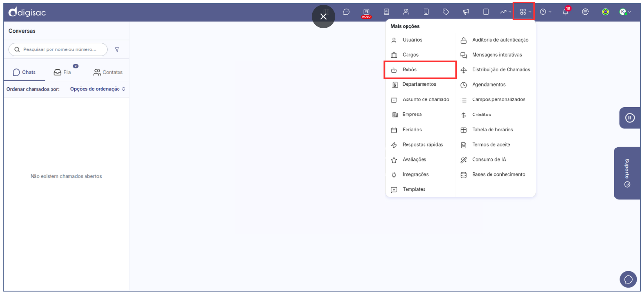Expand the statistics chart dropdown
644x295 pixels.
coord(506,12)
